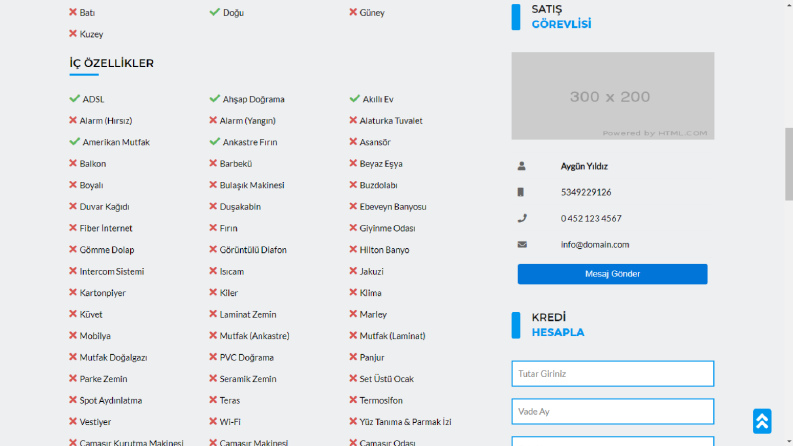Click the phone number 0 452 123 4567
793x446 pixels.
591,218
